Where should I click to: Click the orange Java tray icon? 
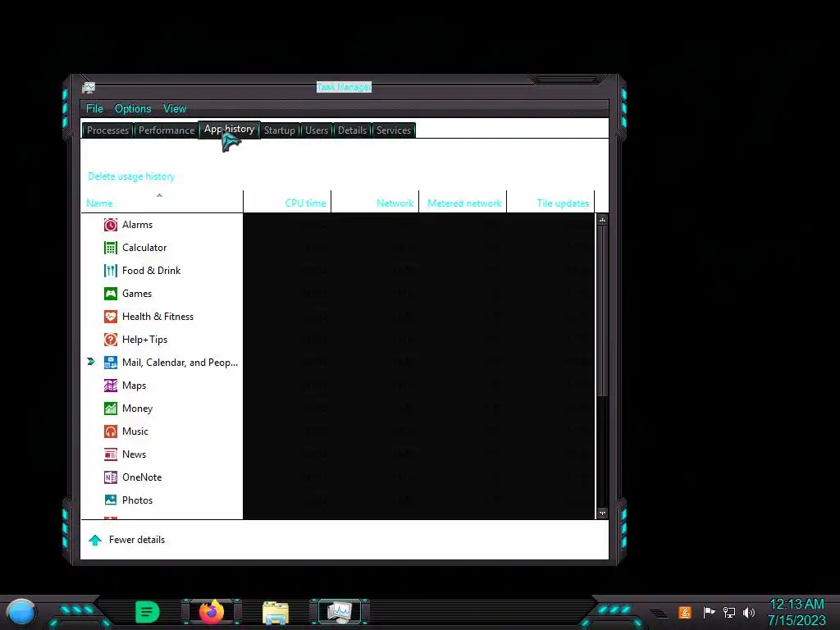pos(685,612)
